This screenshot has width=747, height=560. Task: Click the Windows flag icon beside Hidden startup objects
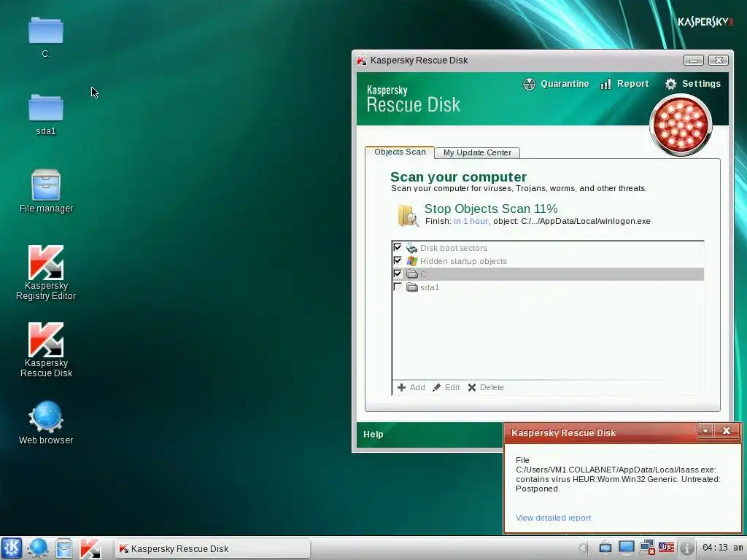click(x=411, y=261)
